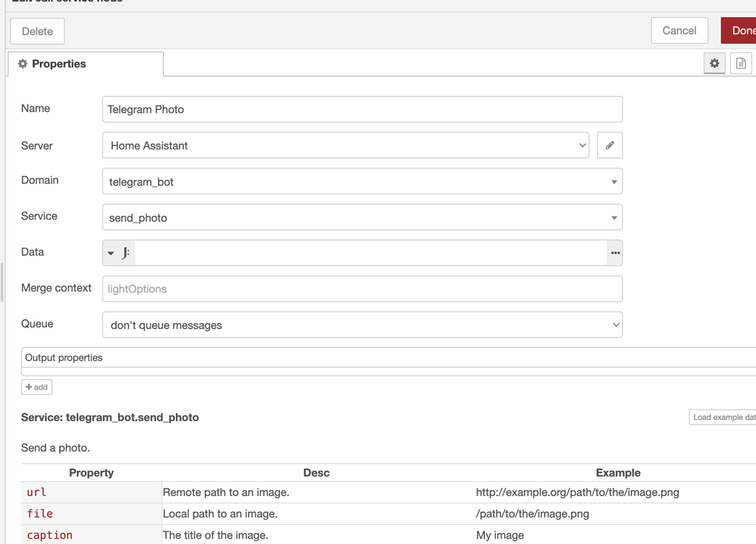Open node description document icon

click(740, 63)
